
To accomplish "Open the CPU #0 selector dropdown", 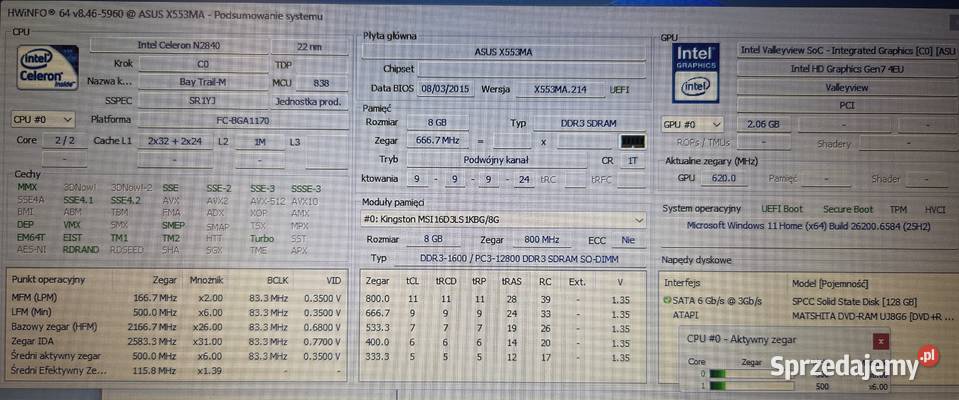I will tap(43, 119).
